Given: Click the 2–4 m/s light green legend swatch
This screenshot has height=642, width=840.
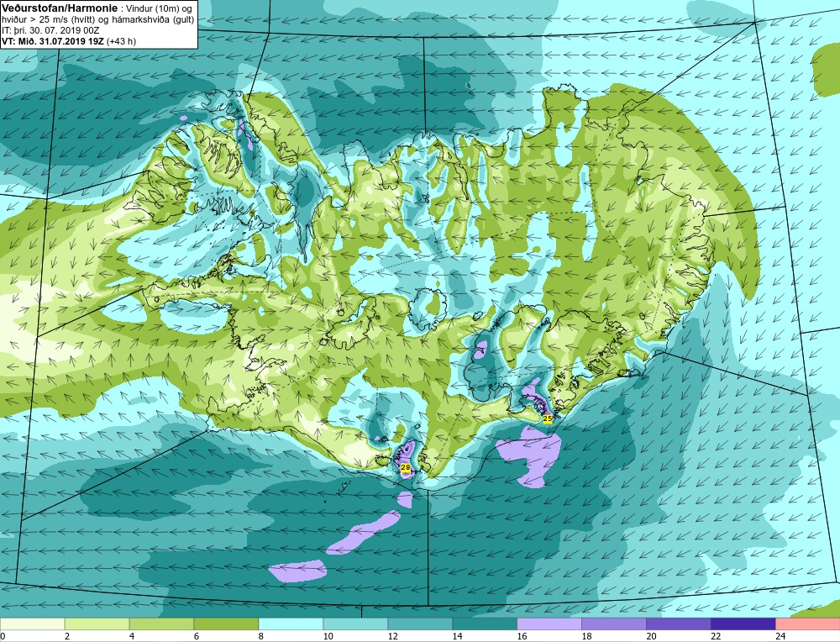Looking at the screenshot, I should [97, 624].
